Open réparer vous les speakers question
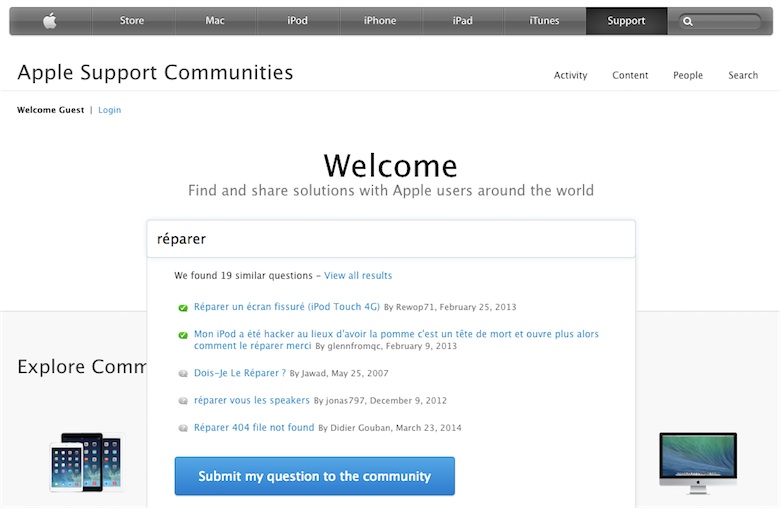Screen dimensions: 780x508 click(x=252, y=401)
